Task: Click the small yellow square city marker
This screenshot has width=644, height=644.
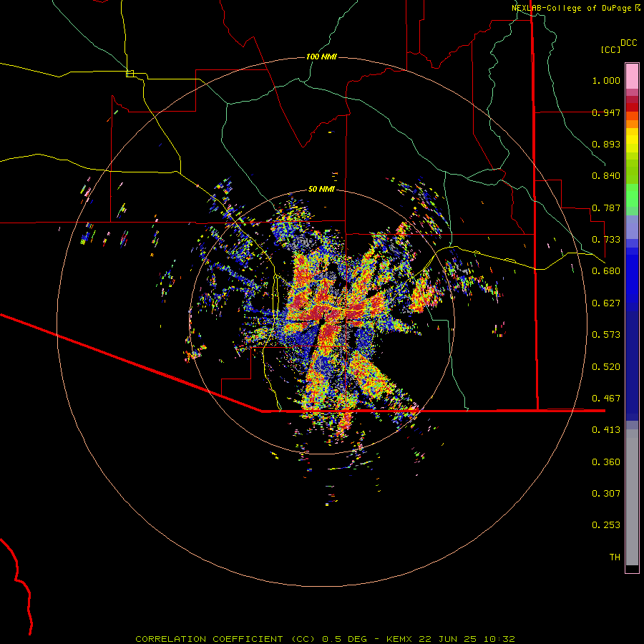Action: click(x=130, y=74)
